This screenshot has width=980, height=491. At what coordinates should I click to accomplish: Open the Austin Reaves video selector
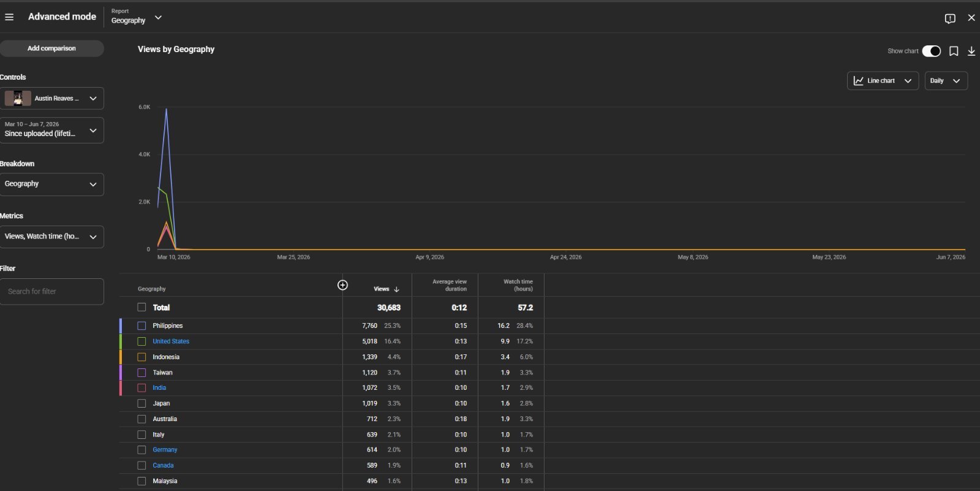[51, 98]
